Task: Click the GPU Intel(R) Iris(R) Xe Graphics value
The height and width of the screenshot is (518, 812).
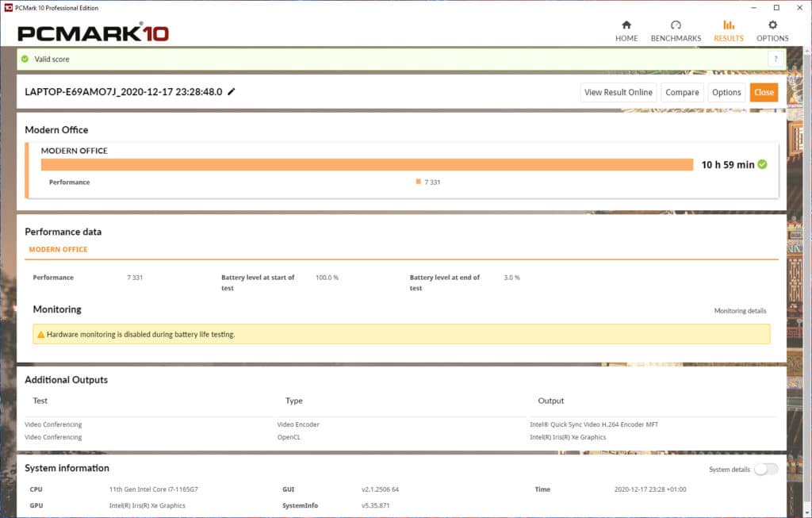Action: (147, 505)
